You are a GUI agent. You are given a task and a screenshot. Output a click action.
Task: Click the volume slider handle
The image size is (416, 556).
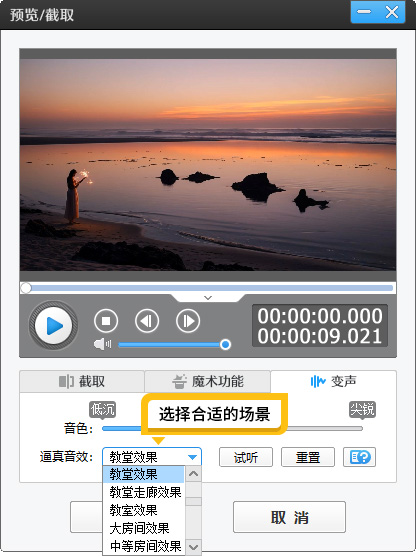(x=225, y=344)
